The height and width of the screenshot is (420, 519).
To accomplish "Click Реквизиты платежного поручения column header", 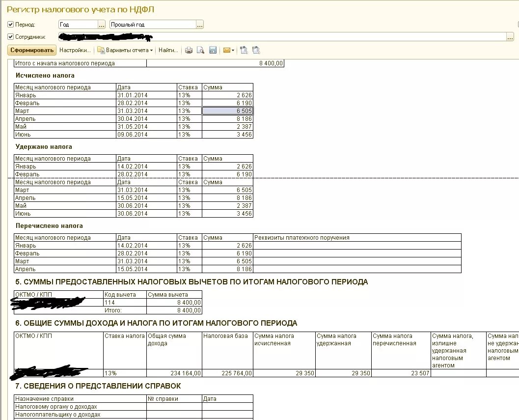I will click(x=357, y=237).
